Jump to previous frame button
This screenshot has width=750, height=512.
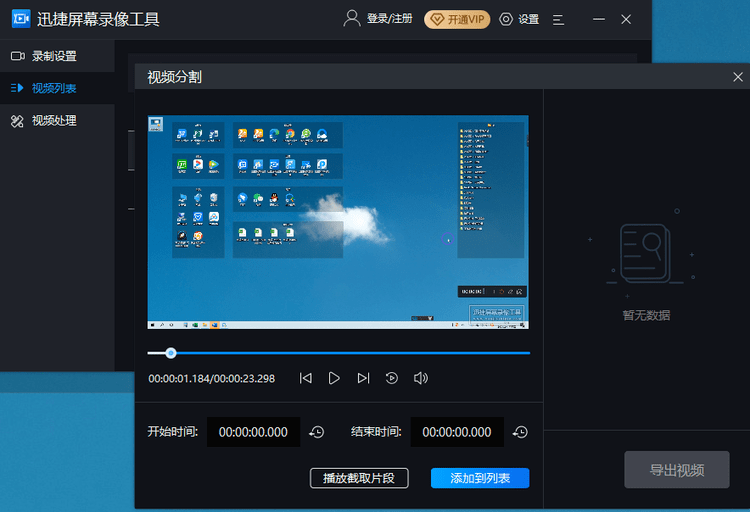pos(306,378)
